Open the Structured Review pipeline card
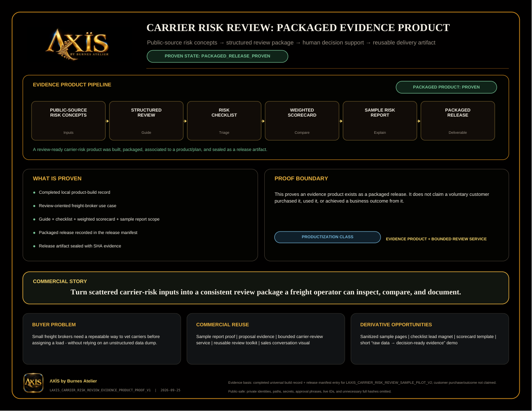 point(146,121)
